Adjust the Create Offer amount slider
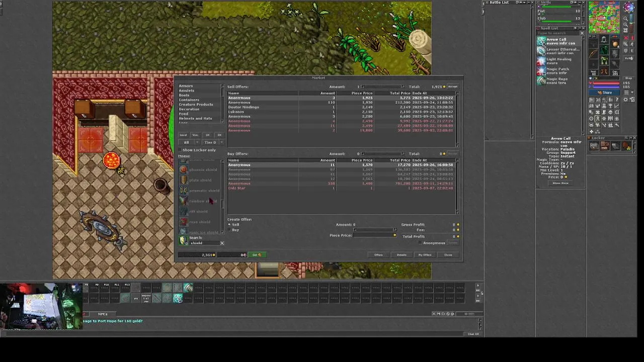Screen dimensions: 644x362 click(375, 230)
